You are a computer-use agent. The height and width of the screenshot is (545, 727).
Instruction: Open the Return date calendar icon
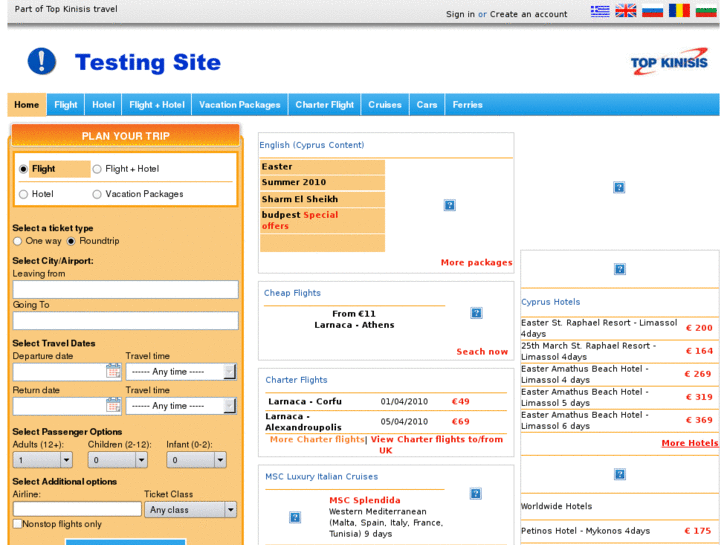pos(113,405)
